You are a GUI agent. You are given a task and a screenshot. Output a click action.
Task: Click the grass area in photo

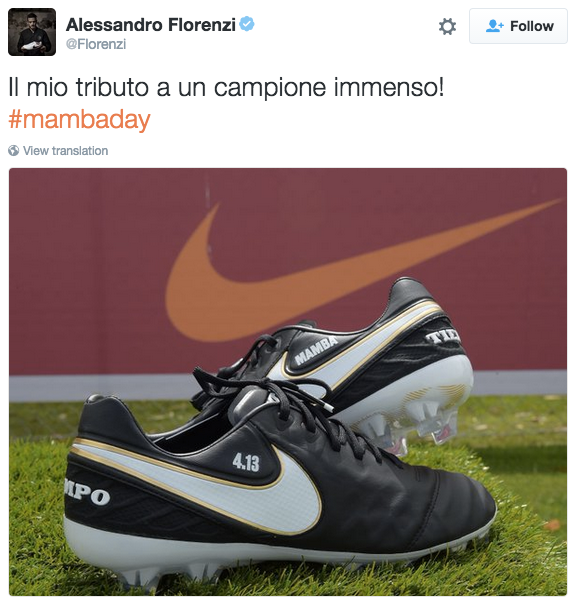[532, 482]
